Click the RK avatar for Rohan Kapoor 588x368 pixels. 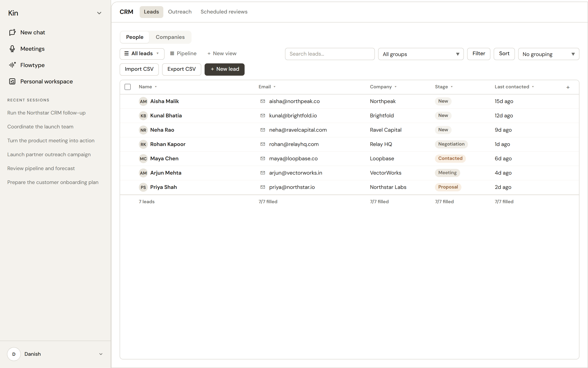pyautogui.click(x=143, y=144)
